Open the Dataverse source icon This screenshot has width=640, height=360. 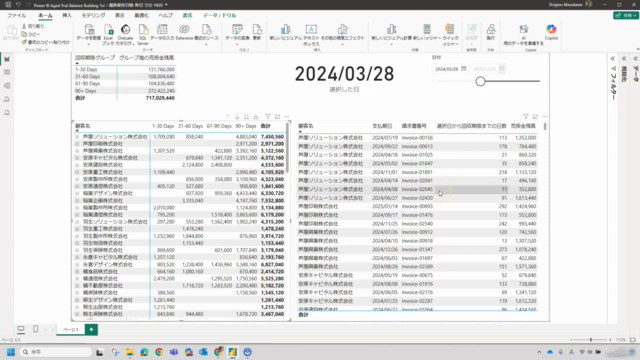point(184,30)
